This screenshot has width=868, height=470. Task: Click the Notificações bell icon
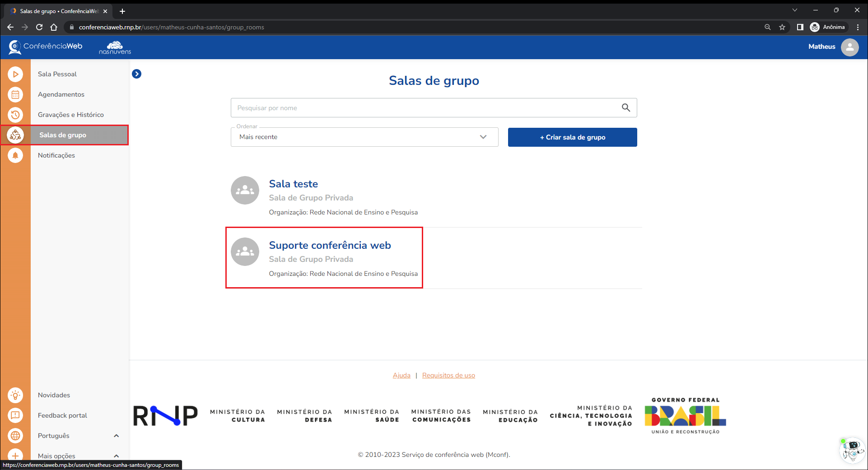coord(15,155)
